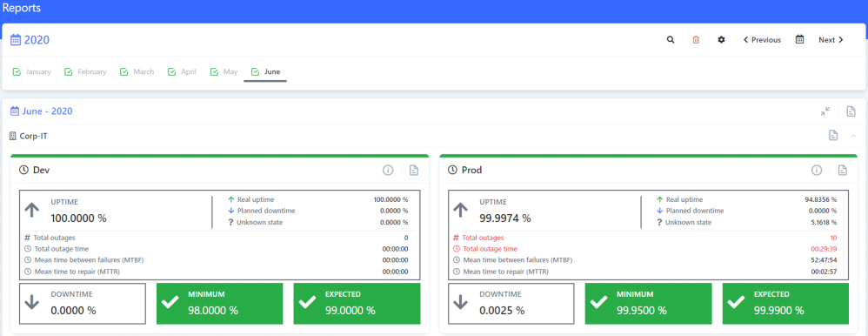Image resolution: width=868 pixels, height=336 pixels.
Task: Click Prod Planned downtime label
Action: 695,211
